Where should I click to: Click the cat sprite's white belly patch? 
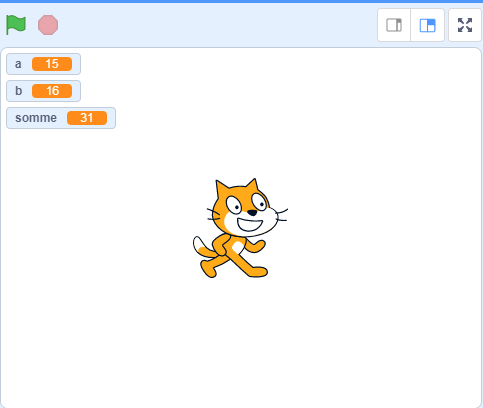[x=237, y=247]
